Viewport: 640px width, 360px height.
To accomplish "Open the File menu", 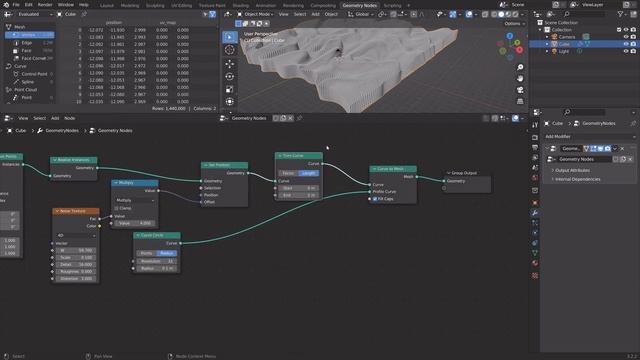I will (x=16, y=5).
